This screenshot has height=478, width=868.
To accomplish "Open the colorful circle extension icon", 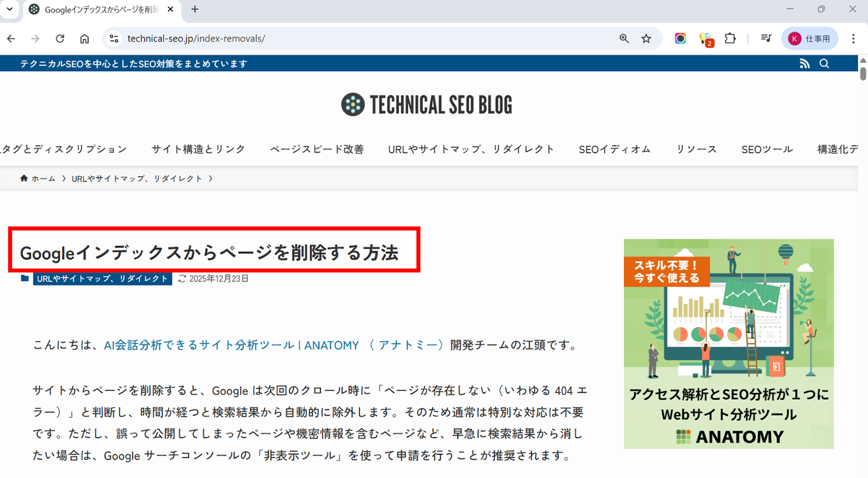I will coord(680,39).
